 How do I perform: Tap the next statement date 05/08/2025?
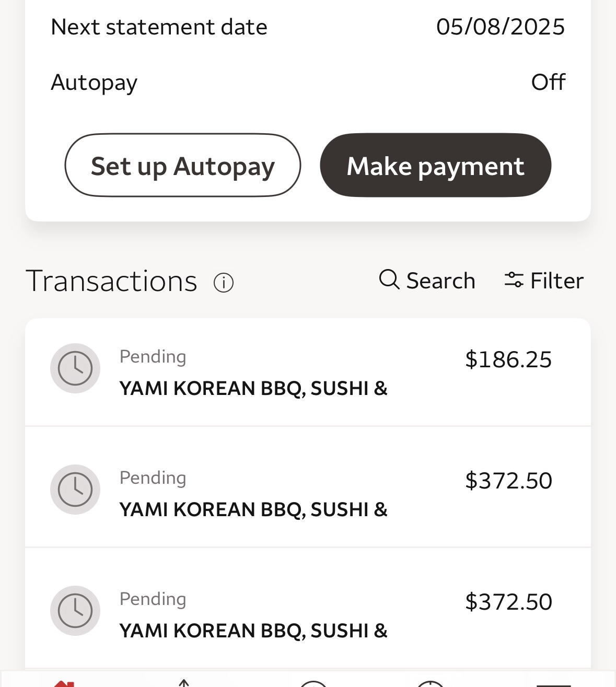tap(500, 27)
